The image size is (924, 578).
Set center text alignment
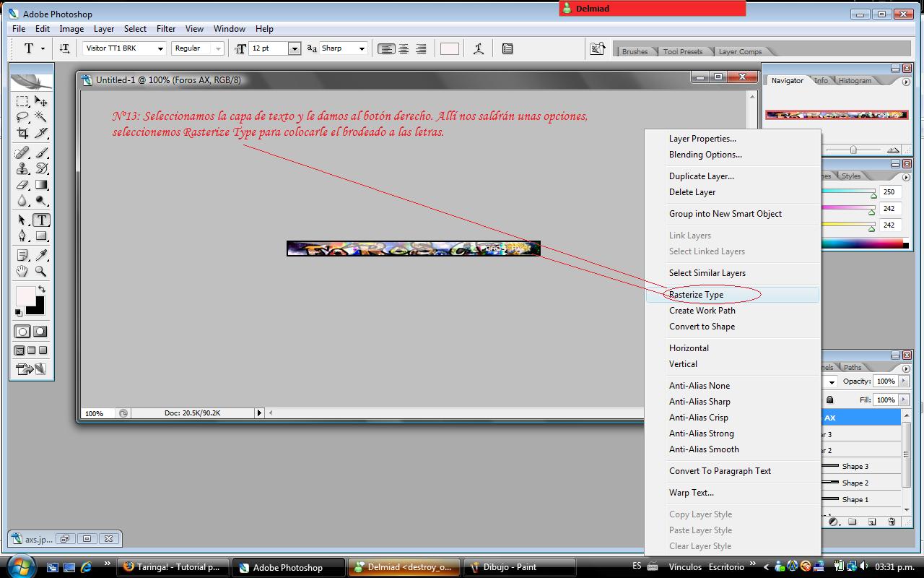(404, 48)
